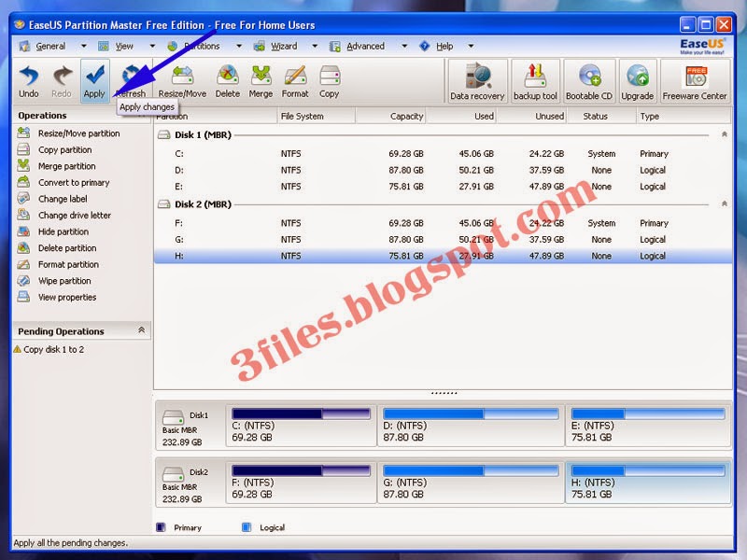Sort by the Status column header
The image size is (747, 560).
601,116
